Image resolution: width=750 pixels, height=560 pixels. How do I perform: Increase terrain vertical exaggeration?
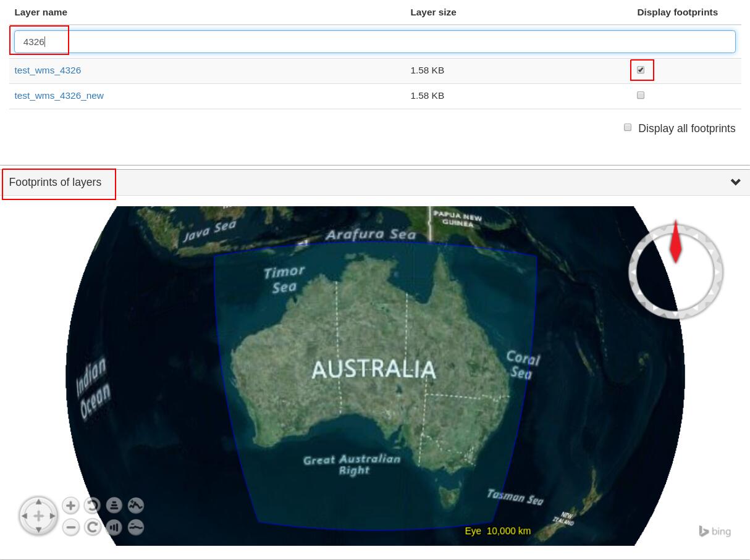[x=136, y=506]
